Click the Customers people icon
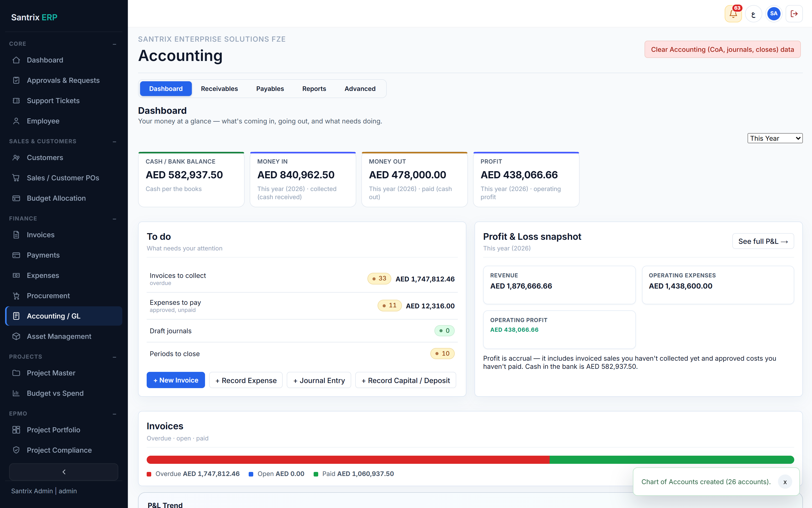The image size is (812, 508). (x=16, y=157)
